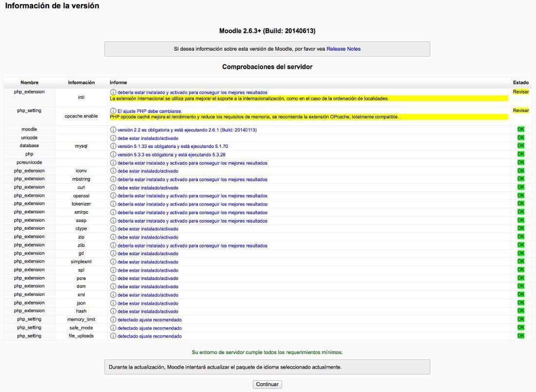The height and width of the screenshot is (392, 536).
Task: Click the info icon beside php version 5.3.3
Action: (113, 154)
